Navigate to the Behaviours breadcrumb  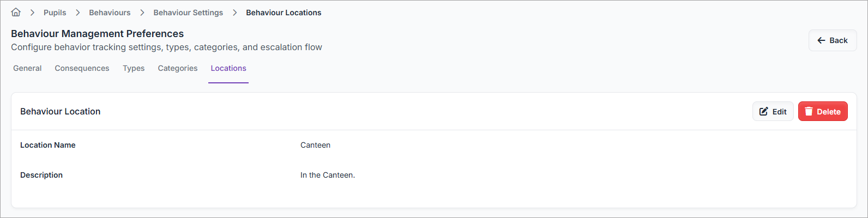(x=110, y=13)
